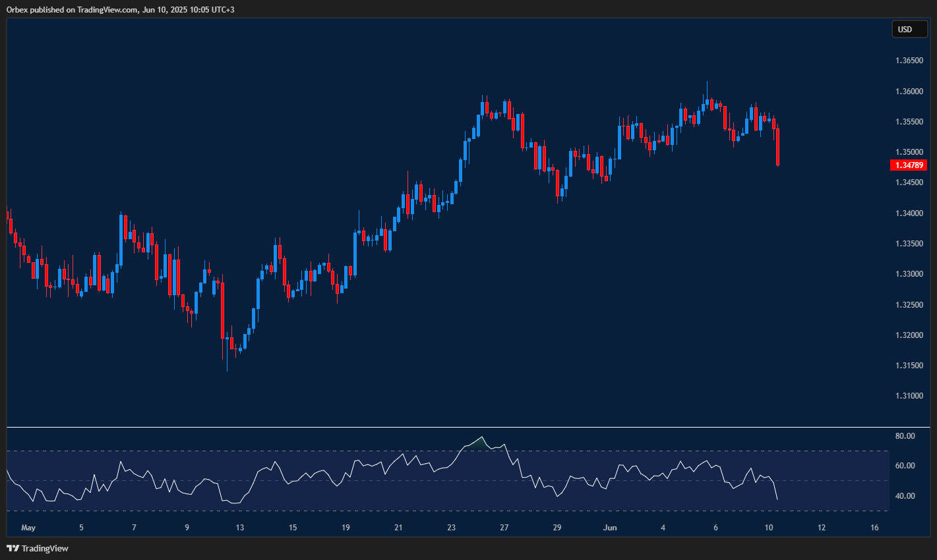Click the end of the RSI line
The width and height of the screenshot is (937, 560).
click(777, 499)
